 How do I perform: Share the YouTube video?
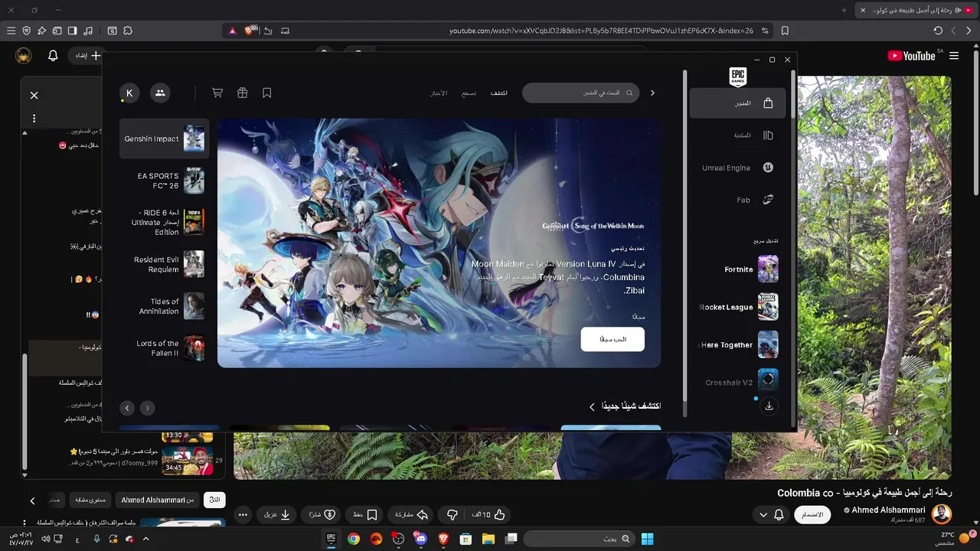[411, 515]
